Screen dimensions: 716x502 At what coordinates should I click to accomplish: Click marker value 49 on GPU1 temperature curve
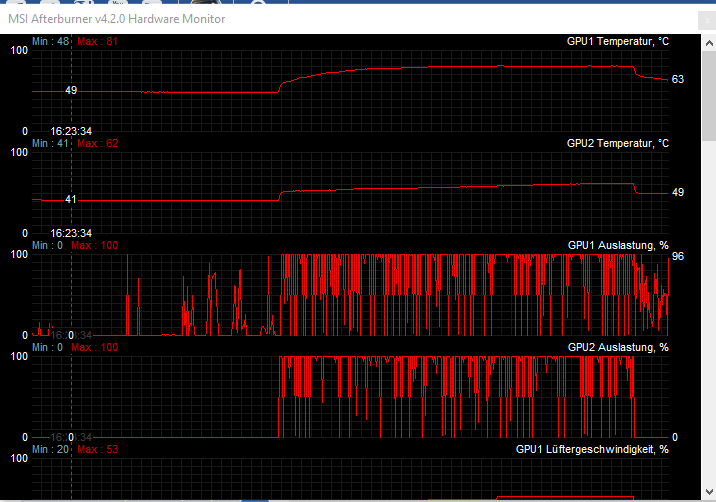click(71, 90)
